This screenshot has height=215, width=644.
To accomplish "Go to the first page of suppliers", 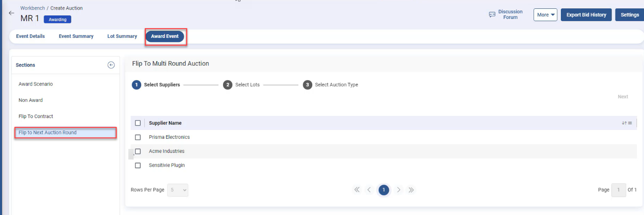I will pos(357,190).
